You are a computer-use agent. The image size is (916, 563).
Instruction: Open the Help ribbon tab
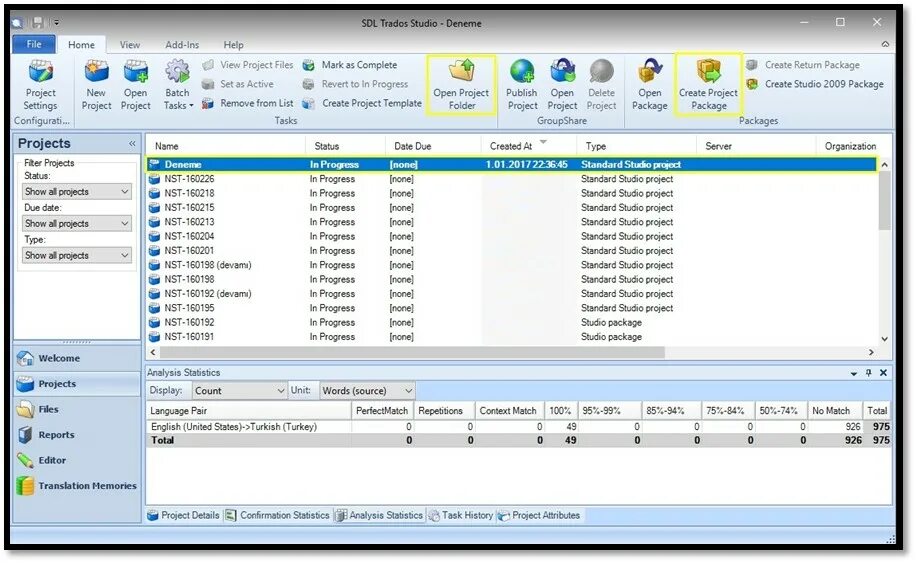pos(233,45)
